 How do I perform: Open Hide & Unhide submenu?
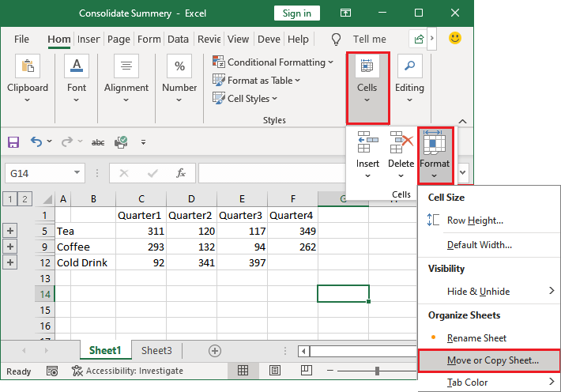pyautogui.click(x=489, y=292)
